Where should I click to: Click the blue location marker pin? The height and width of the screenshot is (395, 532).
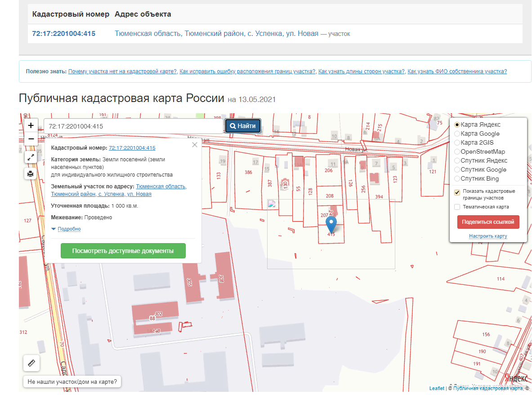(x=331, y=224)
